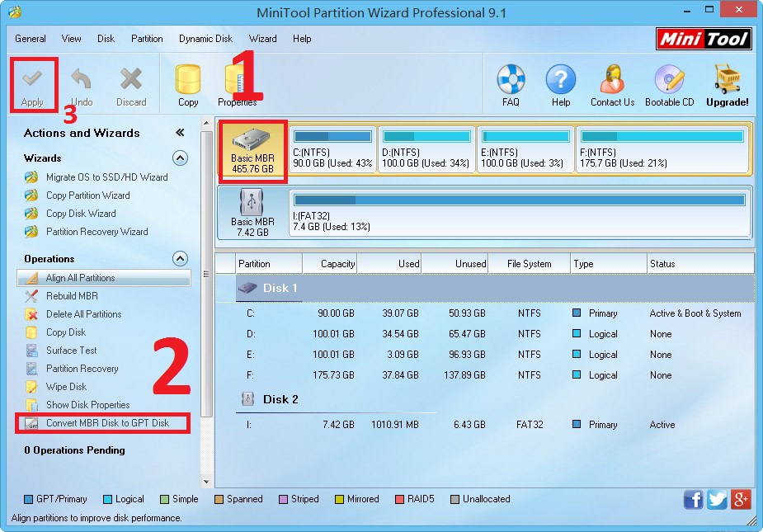Open the Twitter social icon
The height and width of the screenshot is (532, 763).
(x=717, y=499)
